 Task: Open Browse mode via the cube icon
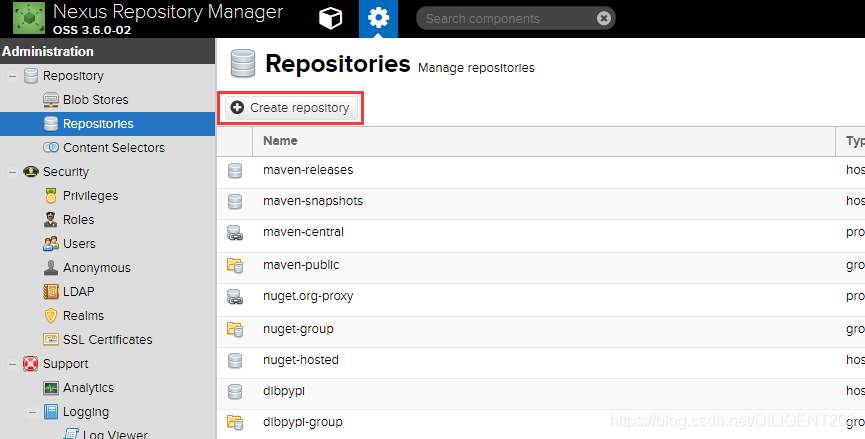point(330,18)
